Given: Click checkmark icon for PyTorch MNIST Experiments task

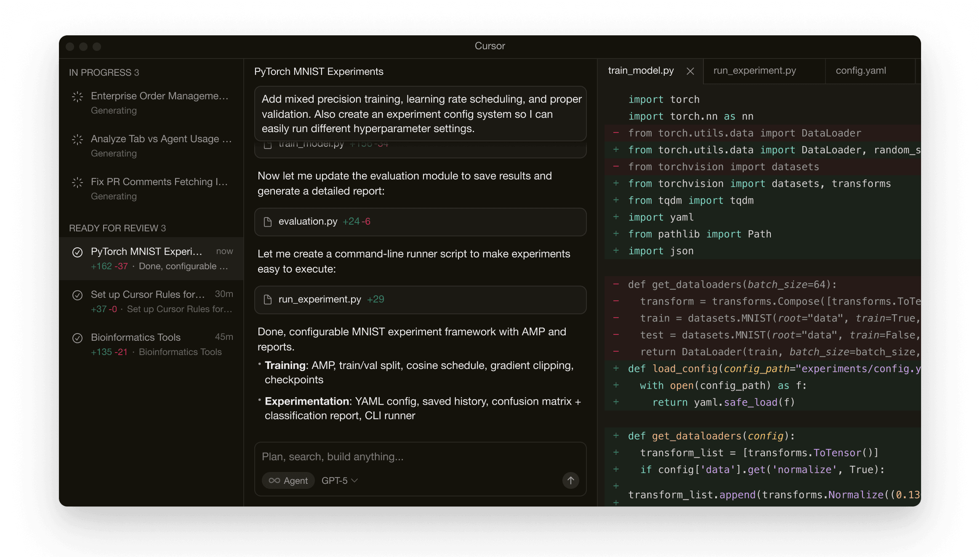Looking at the screenshot, I should (77, 252).
